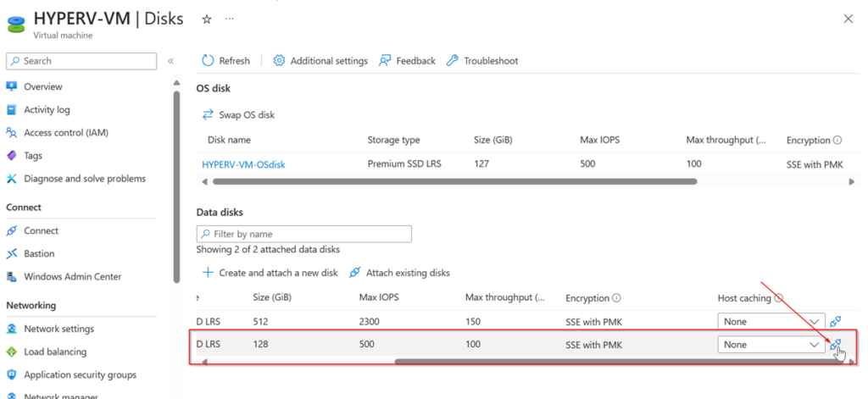Image resolution: width=868 pixels, height=399 pixels.
Task: Click the OS disk Storage type column header
Action: coord(393,141)
